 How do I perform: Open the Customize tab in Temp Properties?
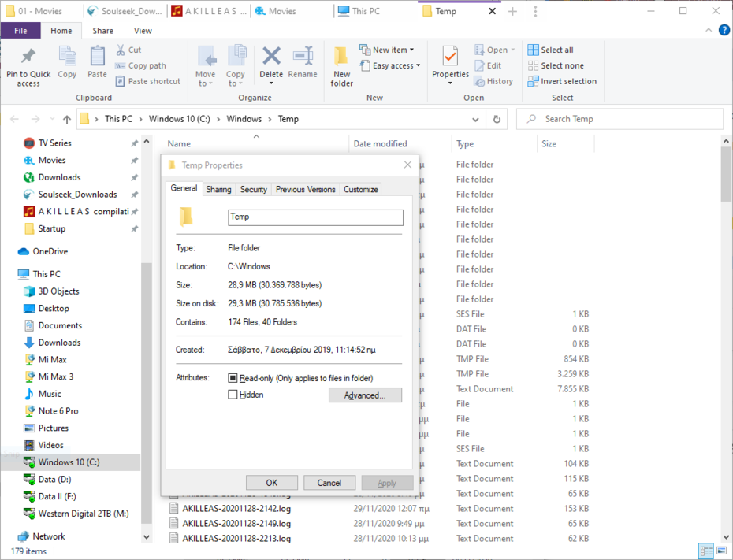click(x=361, y=189)
